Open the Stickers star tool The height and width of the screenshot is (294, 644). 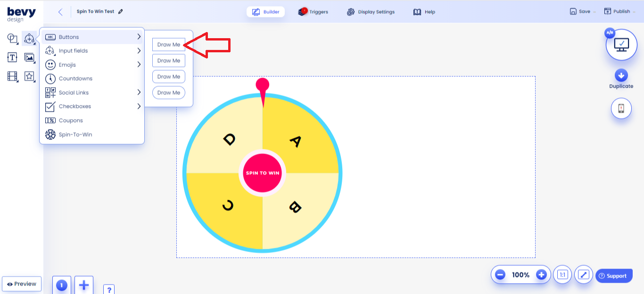pos(29,76)
